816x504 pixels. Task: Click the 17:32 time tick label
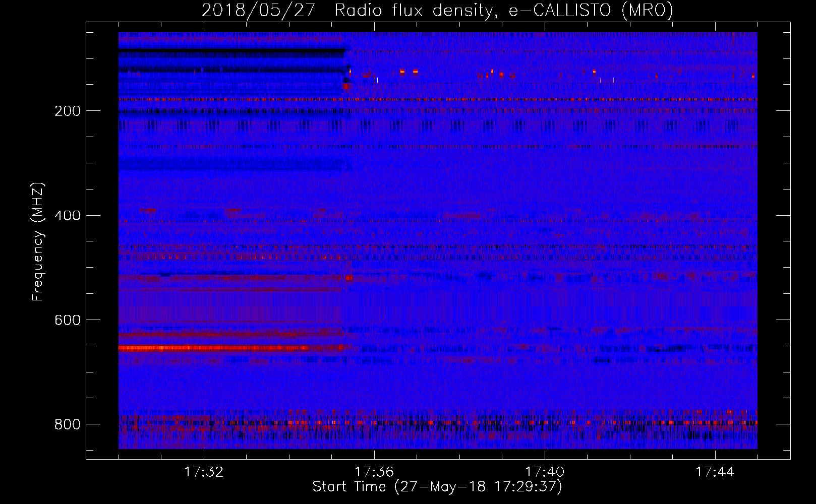(204, 472)
